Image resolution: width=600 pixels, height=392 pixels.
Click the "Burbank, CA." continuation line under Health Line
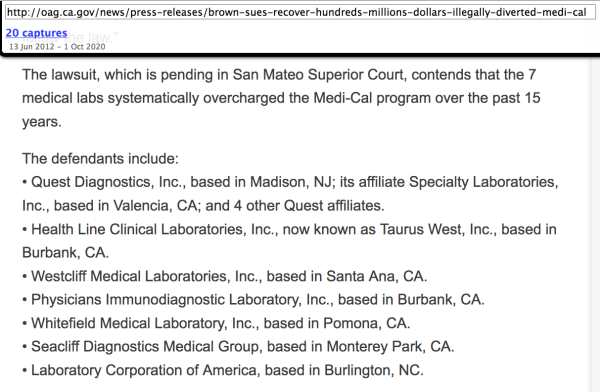click(x=65, y=253)
